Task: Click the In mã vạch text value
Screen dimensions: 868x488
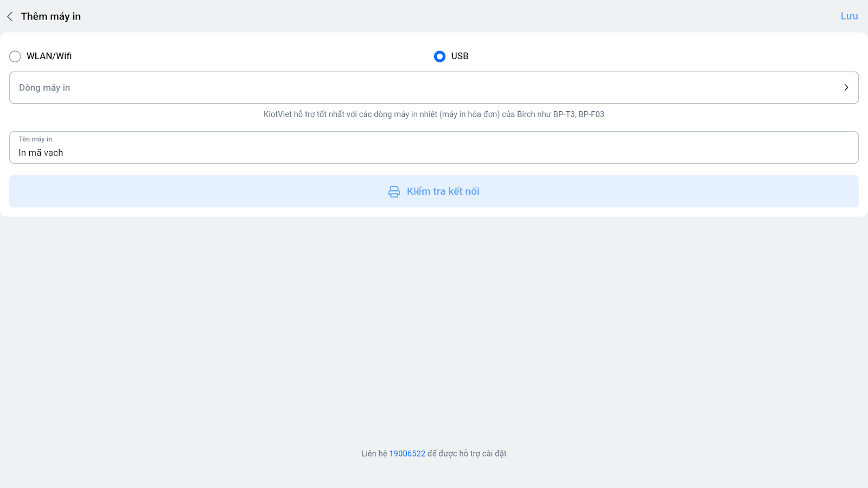Action: (41, 153)
